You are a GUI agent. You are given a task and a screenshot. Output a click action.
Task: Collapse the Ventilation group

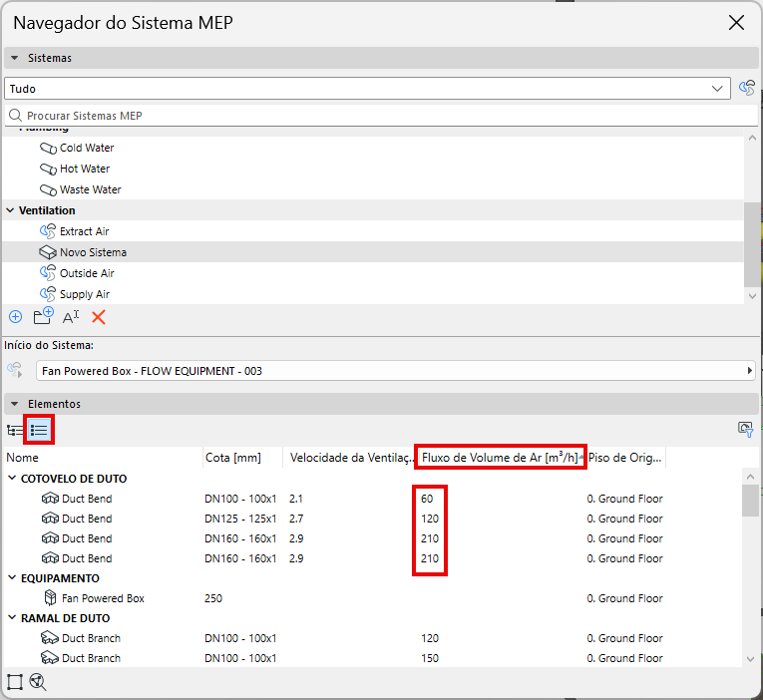(x=10, y=210)
